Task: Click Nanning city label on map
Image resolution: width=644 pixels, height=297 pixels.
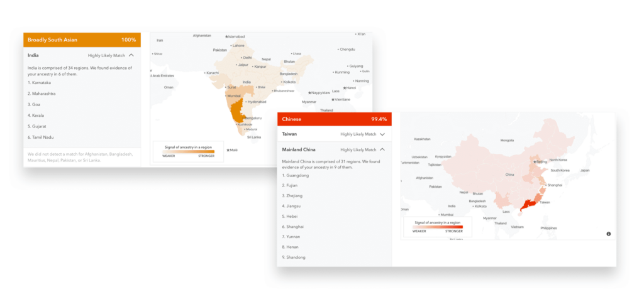Action: point(360,81)
